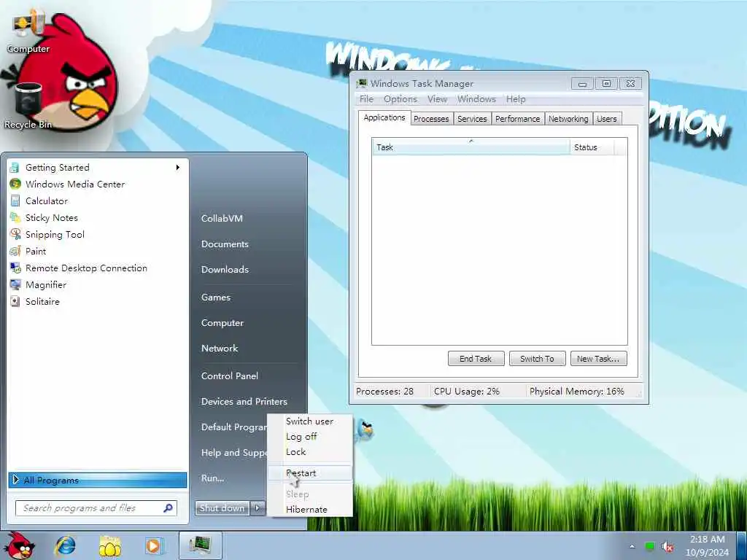Click the Show desktop strip on taskbar
The width and height of the screenshot is (747, 560).
742,545
